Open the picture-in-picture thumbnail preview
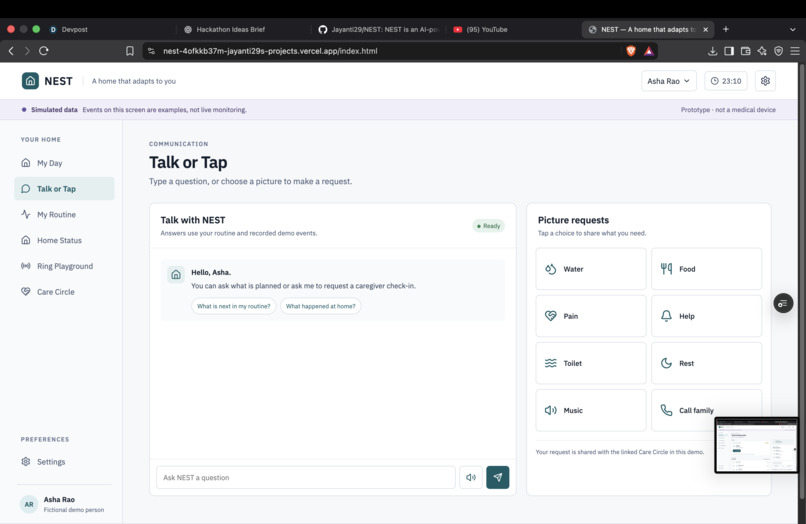The image size is (806, 524). point(756,445)
